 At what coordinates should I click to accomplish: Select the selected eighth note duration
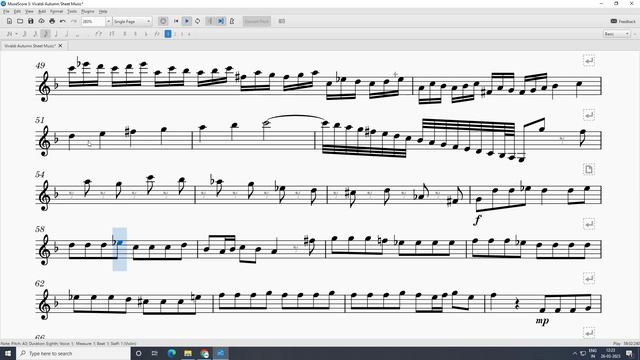46,34
